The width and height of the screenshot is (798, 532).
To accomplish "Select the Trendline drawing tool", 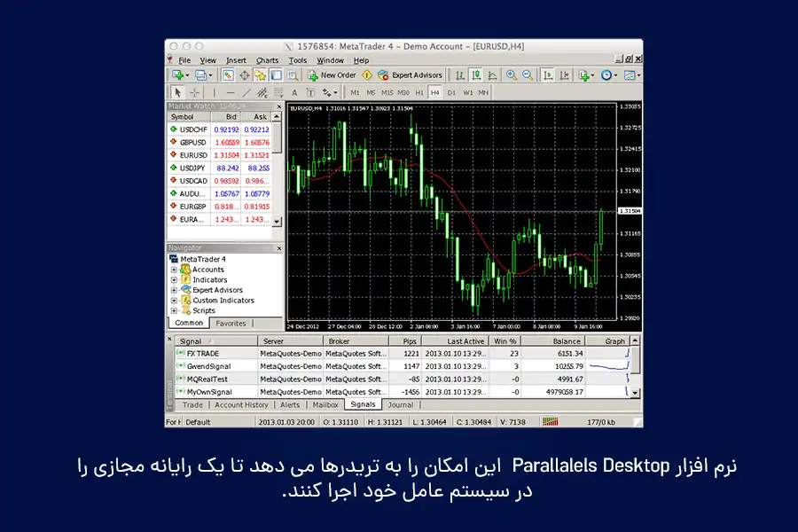I will pos(246,92).
